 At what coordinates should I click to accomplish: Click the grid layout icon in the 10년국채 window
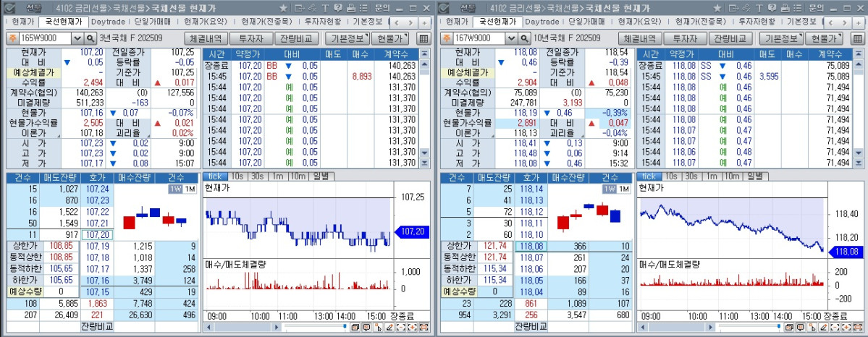857,39
